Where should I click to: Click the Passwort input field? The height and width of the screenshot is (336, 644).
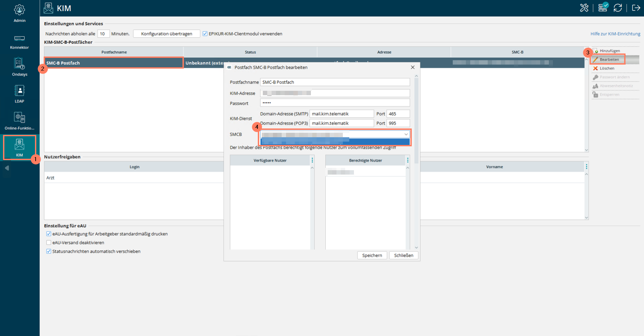(335, 103)
